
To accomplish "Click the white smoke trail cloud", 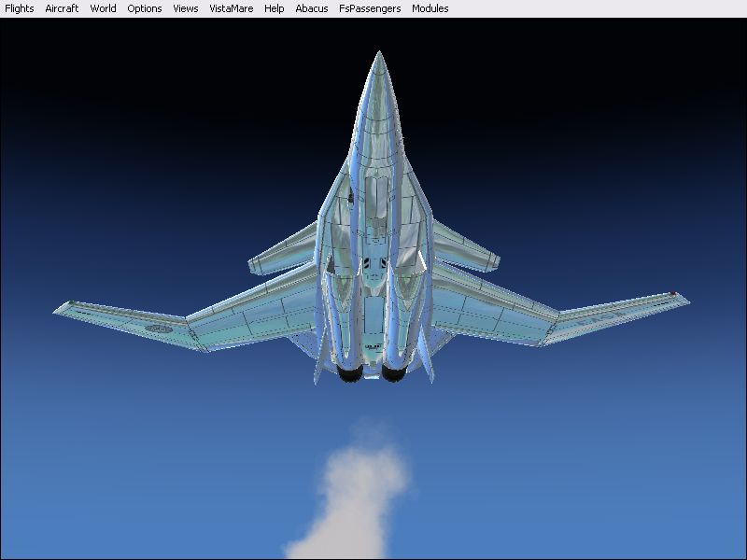I will [x=362, y=490].
